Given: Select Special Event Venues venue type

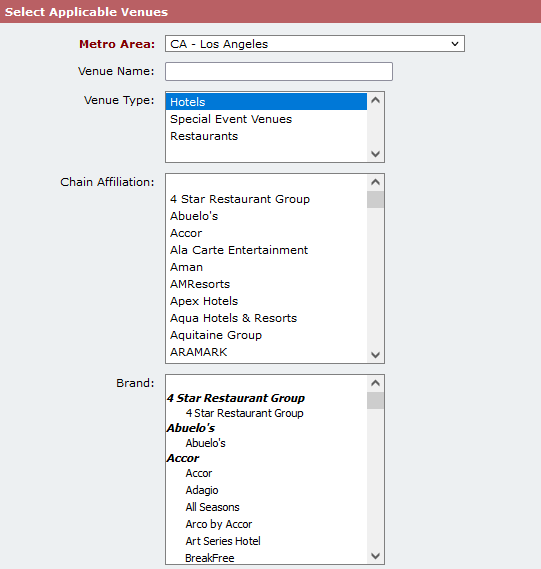Looking at the screenshot, I should pyautogui.click(x=266, y=119).
